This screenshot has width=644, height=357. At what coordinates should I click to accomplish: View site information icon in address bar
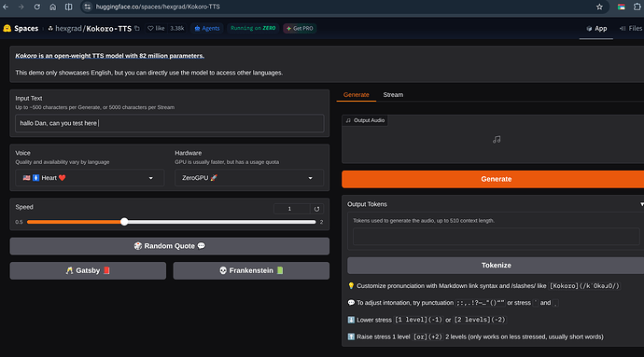(x=87, y=7)
